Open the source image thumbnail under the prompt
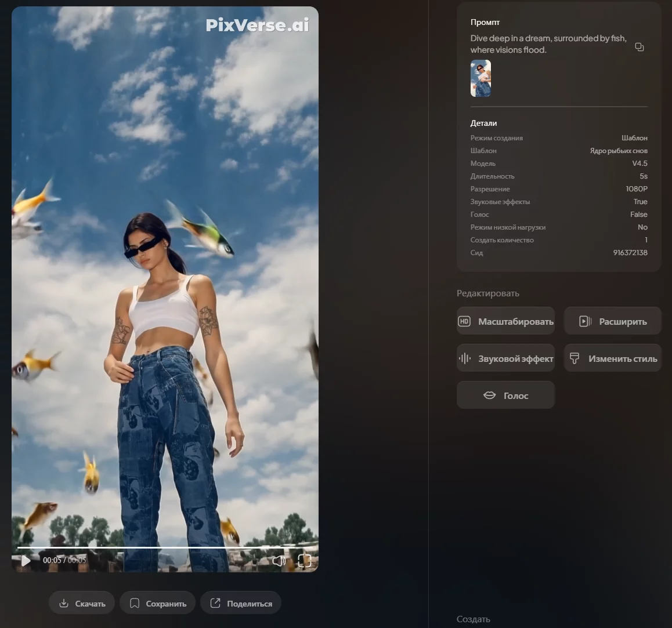 point(480,78)
